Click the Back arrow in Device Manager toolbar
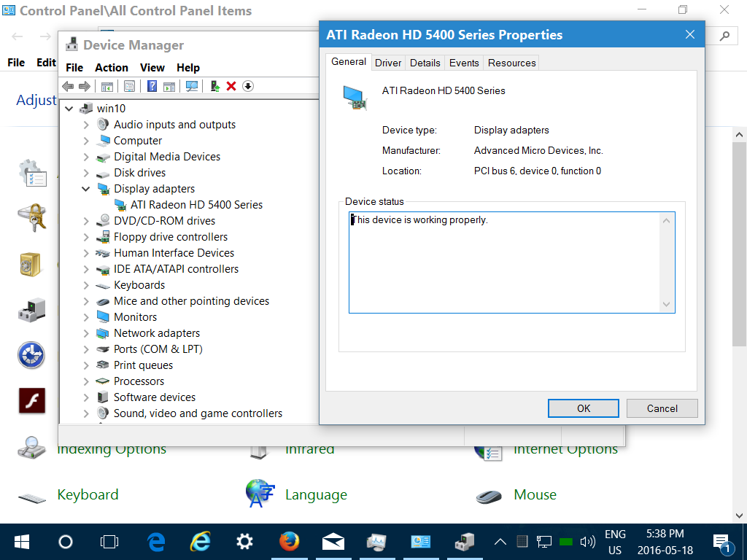Screen dimensions: 747x560 coord(68,86)
